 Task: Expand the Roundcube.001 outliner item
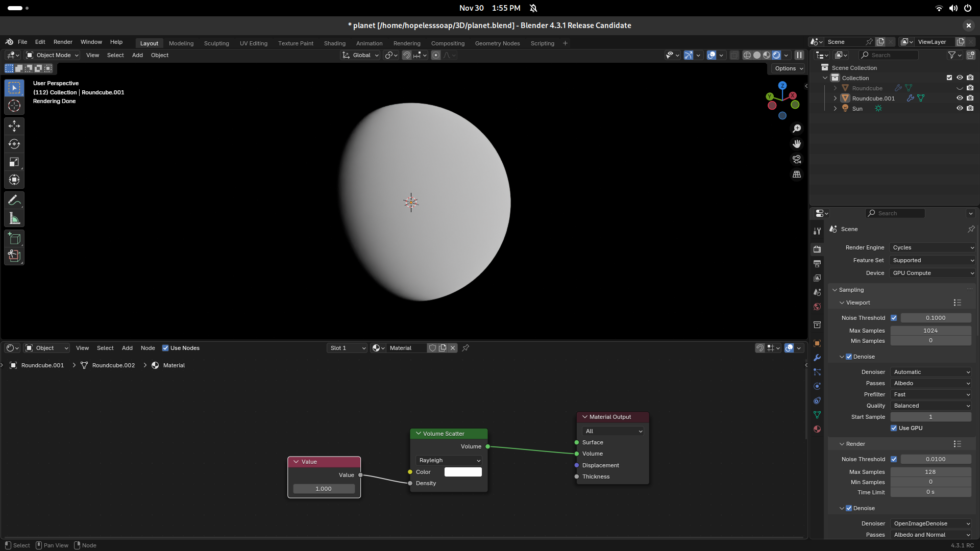click(836, 98)
